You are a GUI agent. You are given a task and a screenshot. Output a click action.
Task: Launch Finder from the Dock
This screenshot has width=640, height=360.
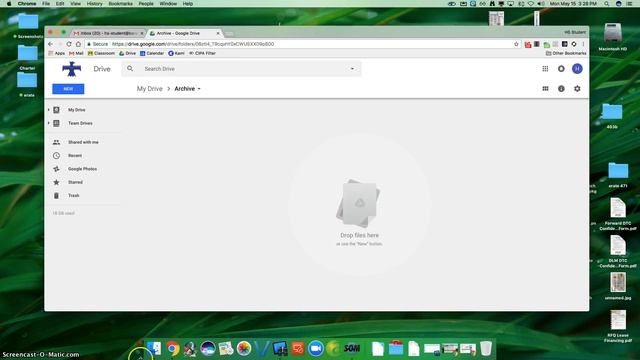coord(154,348)
